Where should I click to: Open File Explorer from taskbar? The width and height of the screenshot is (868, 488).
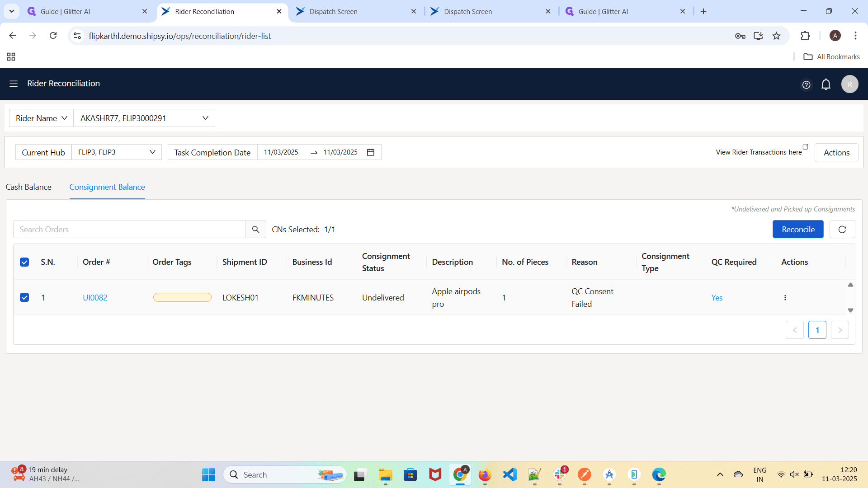385,474
